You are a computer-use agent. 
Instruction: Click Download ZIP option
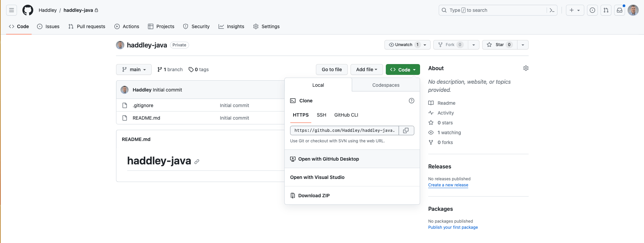tap(314, 196)
